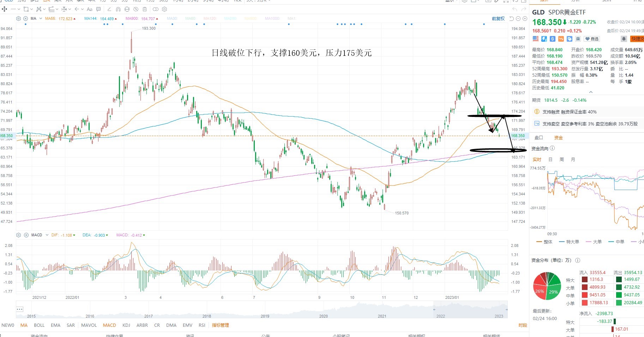Toggle 自选 watchlist heart button
This screenshot has width=644, height=337.
coord(592,39)
